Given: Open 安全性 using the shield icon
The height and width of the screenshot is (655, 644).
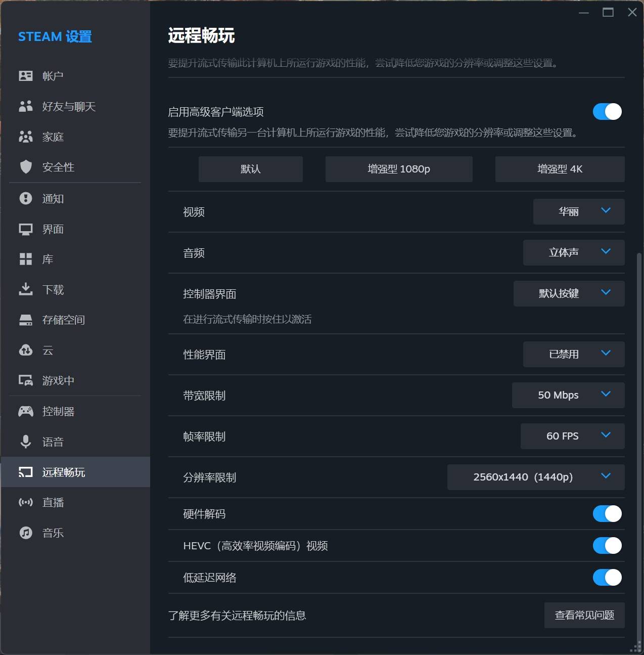Looking at the screenshot, I should 26,167.
